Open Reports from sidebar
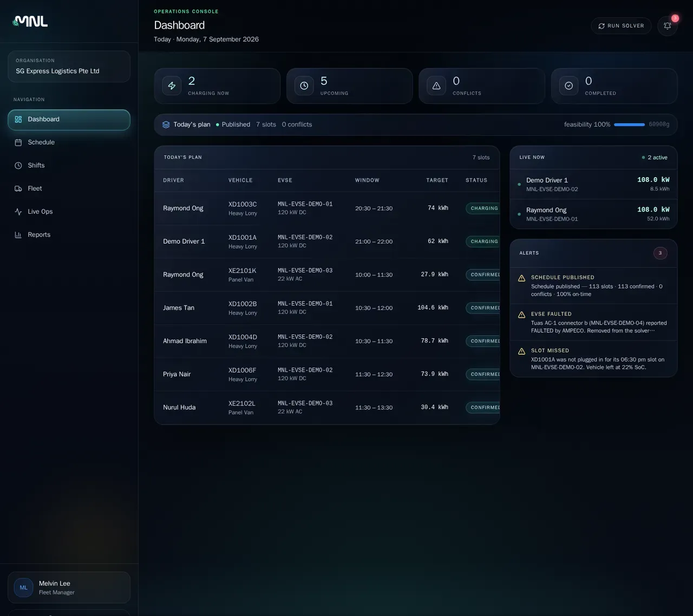Image resolution: width=693 pixels, height=616 pixels. (x=69, y=235)
